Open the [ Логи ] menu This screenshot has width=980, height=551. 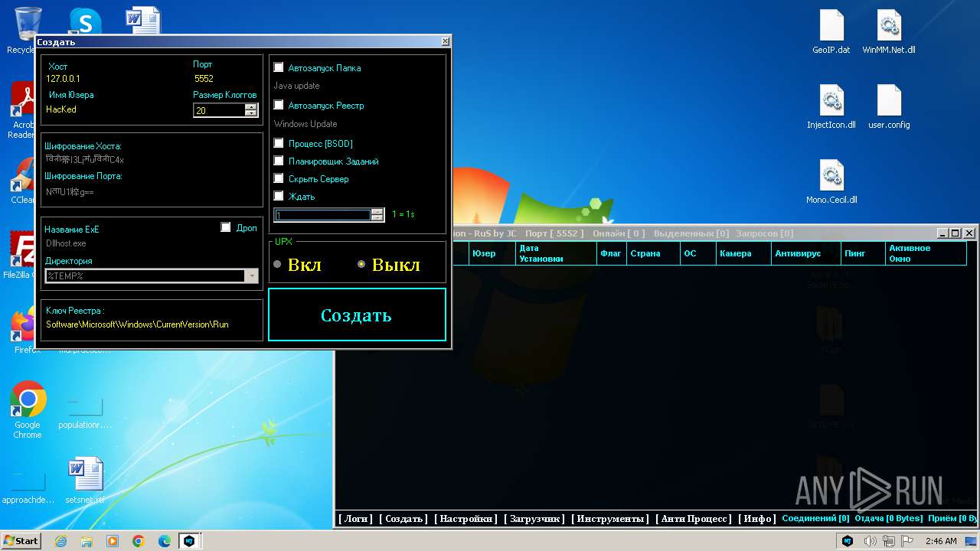356,518
